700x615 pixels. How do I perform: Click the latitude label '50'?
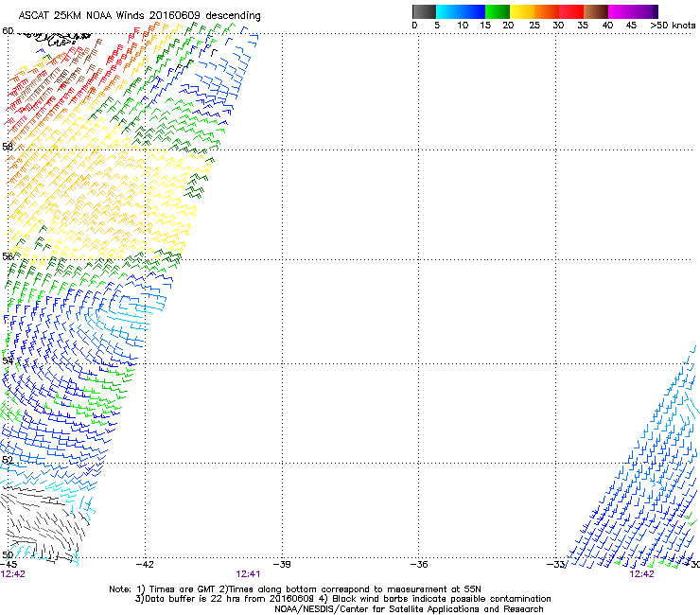(x=8, y=554)
